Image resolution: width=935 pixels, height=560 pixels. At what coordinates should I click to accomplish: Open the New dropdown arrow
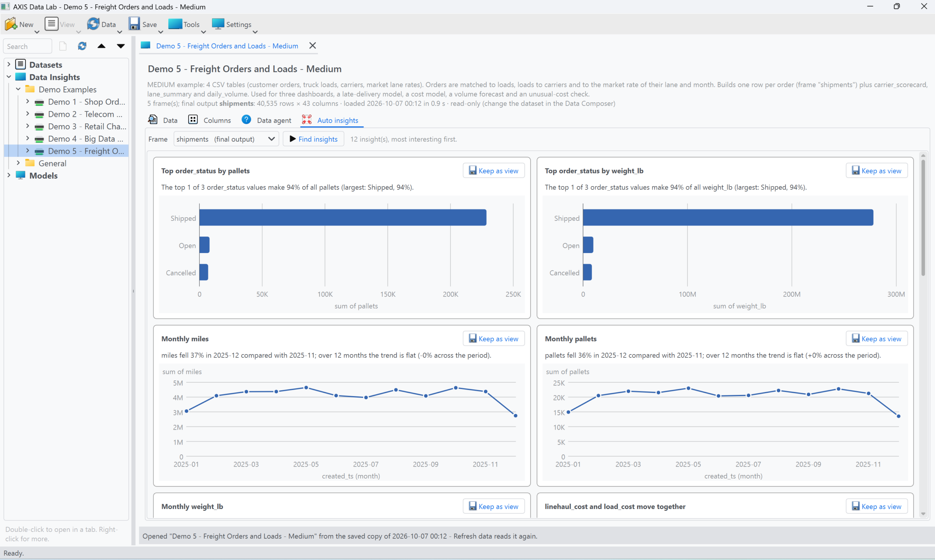click(37, 32)
